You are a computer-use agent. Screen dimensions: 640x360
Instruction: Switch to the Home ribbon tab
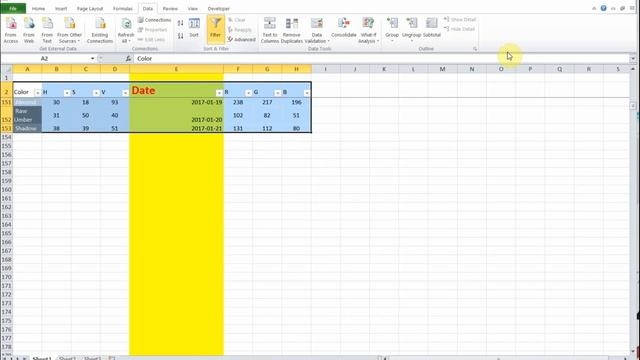click(38, 9)
